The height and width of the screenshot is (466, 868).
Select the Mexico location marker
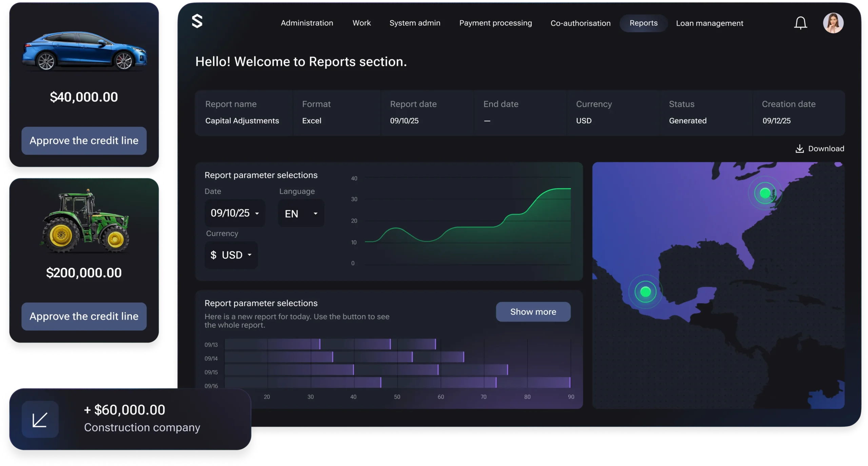pos(645,291)
